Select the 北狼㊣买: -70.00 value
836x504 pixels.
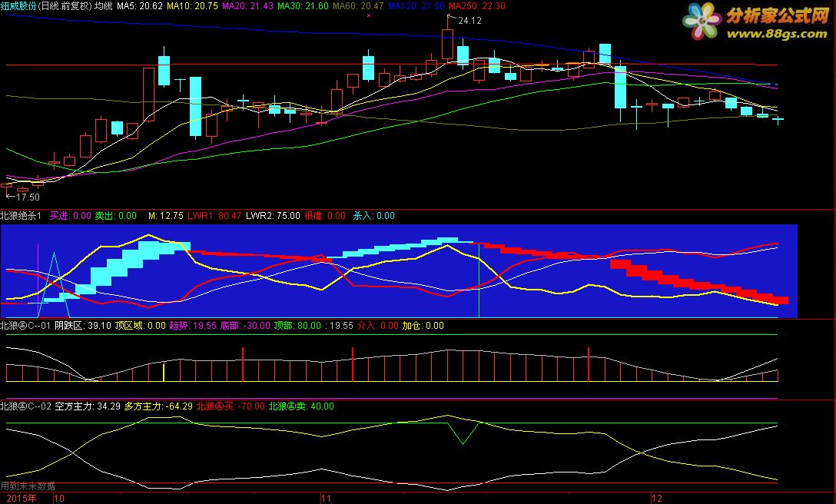point(231,406)
